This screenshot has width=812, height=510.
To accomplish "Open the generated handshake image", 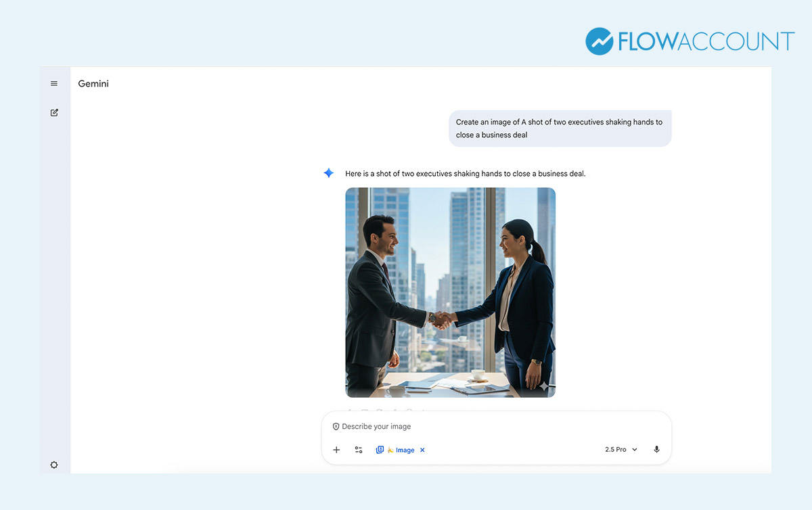I will click(451, 292).
